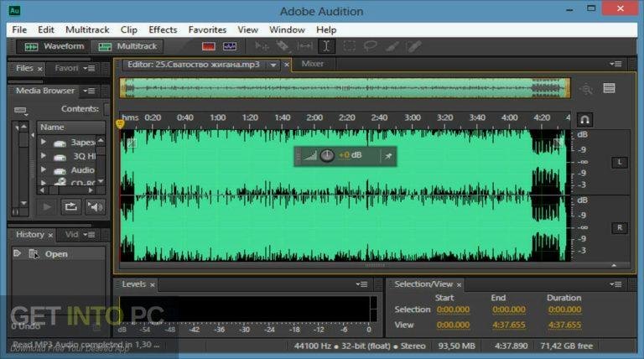This screenshot has width=644, height=359.
Task: Toggle the right channel R button
Action: [620, 227]
